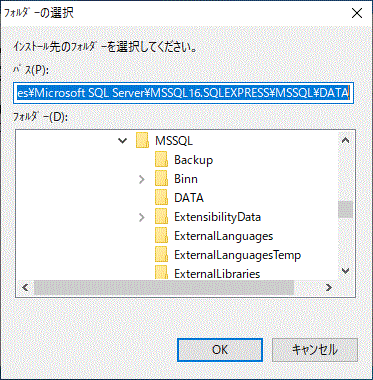Select the ExternalLanguagesTemp folder name
The height and width of the screenshot is (380, 373).
(x=237, y=255)
